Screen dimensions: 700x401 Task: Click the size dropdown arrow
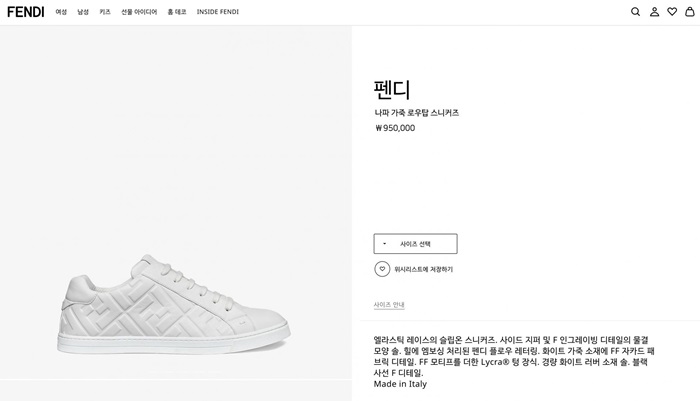pyautogui.click(x=384, y=244)
